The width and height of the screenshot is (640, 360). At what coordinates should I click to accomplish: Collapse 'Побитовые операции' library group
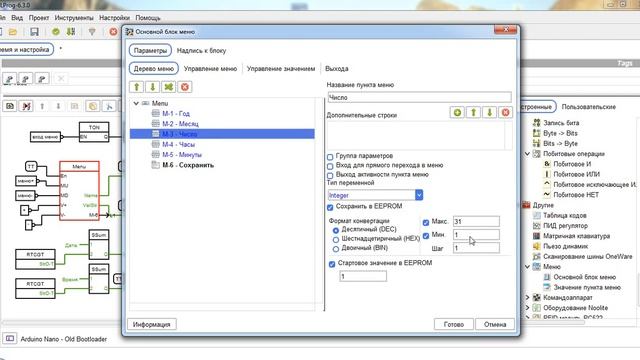click(527, 154)
